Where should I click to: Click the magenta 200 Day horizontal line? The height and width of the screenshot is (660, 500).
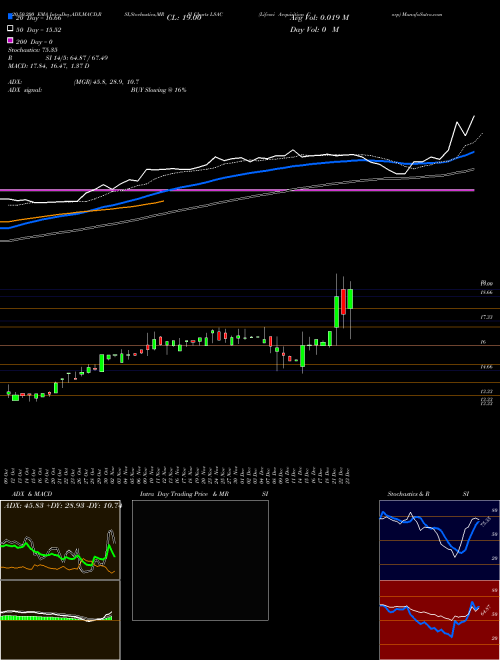point(237,190)
